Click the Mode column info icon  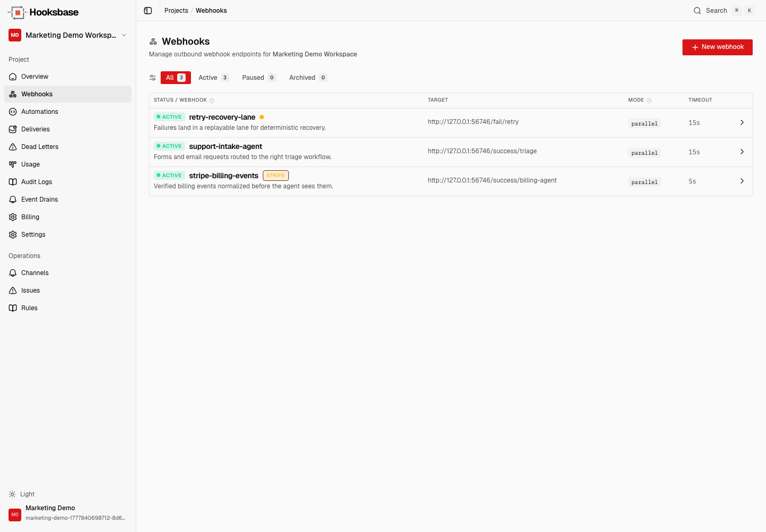point(649,101)
